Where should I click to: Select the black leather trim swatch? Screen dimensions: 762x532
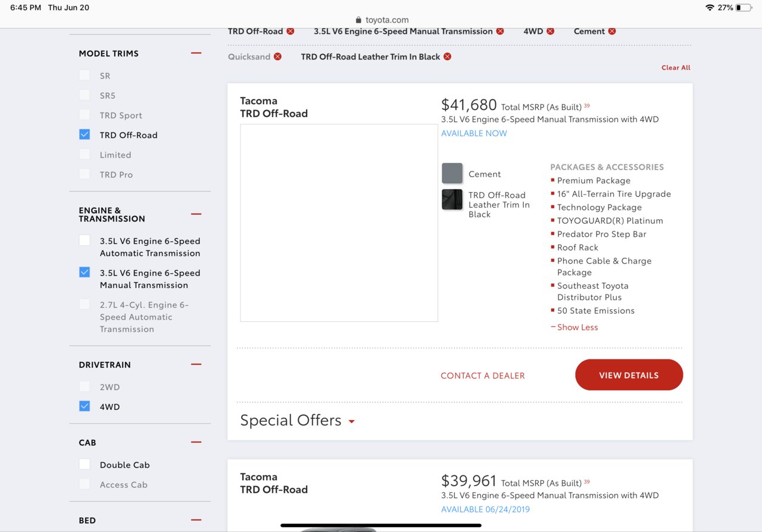pos(452,199)
